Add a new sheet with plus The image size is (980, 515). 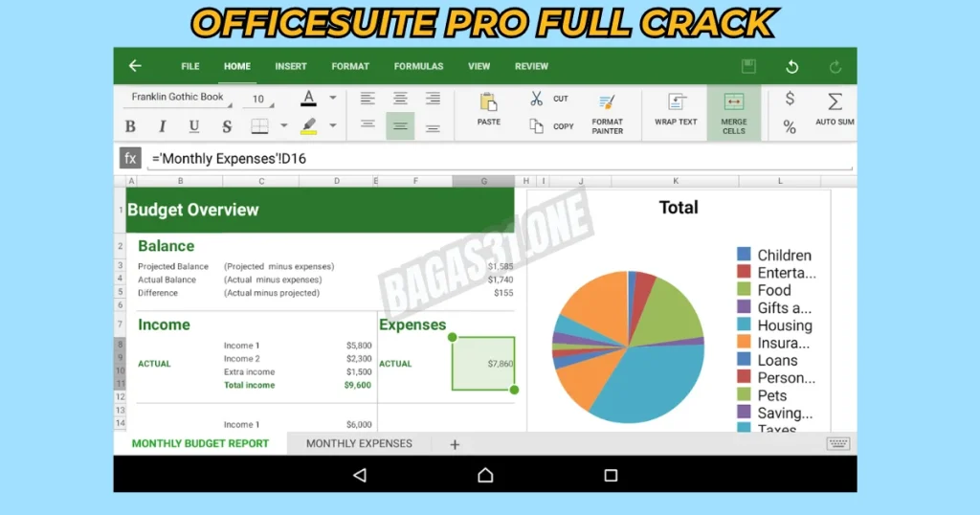click(x=455, y=444)
